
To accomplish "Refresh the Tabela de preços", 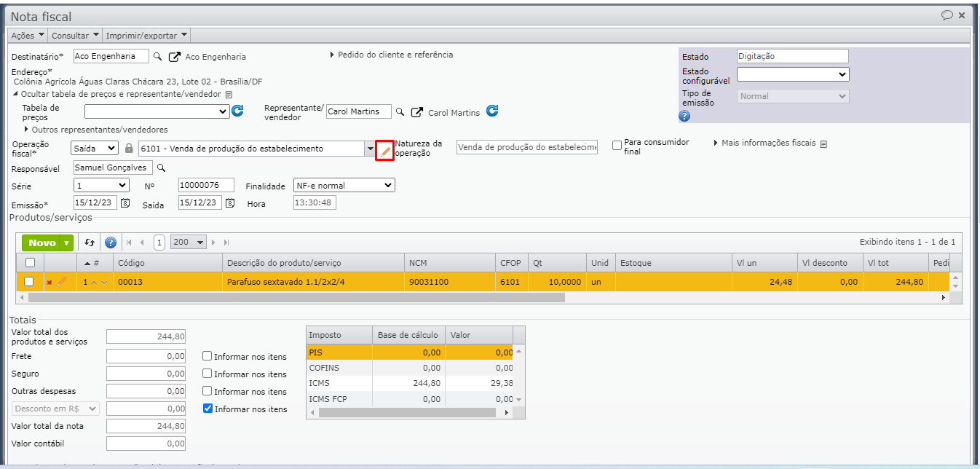I will [x=237, y=111].
